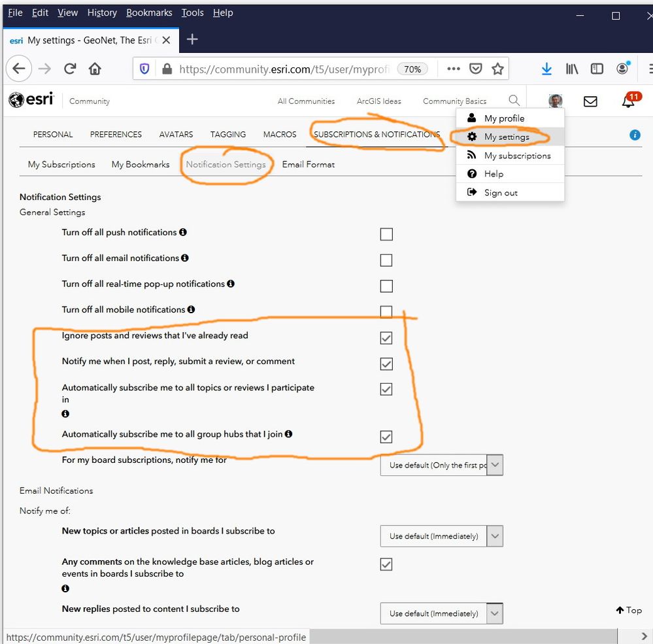Viewport: 653px width, 644px height.
Task: Switch to the AVATARS tab
Action: pos(176,135)
